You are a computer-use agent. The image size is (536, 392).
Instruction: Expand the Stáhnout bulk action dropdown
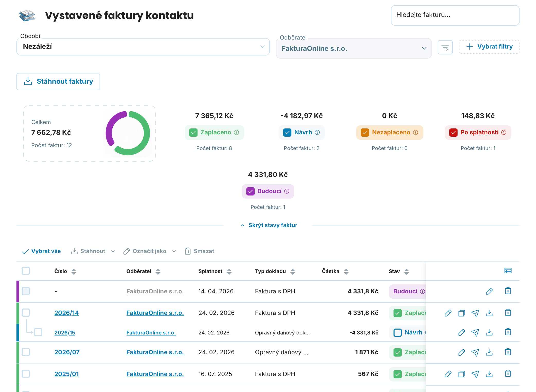113,251
